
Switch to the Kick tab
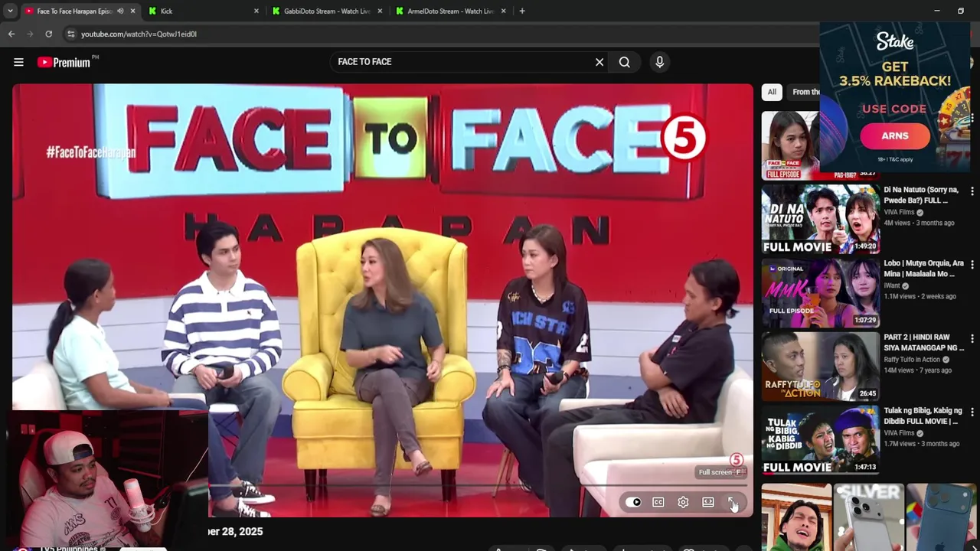203,11
